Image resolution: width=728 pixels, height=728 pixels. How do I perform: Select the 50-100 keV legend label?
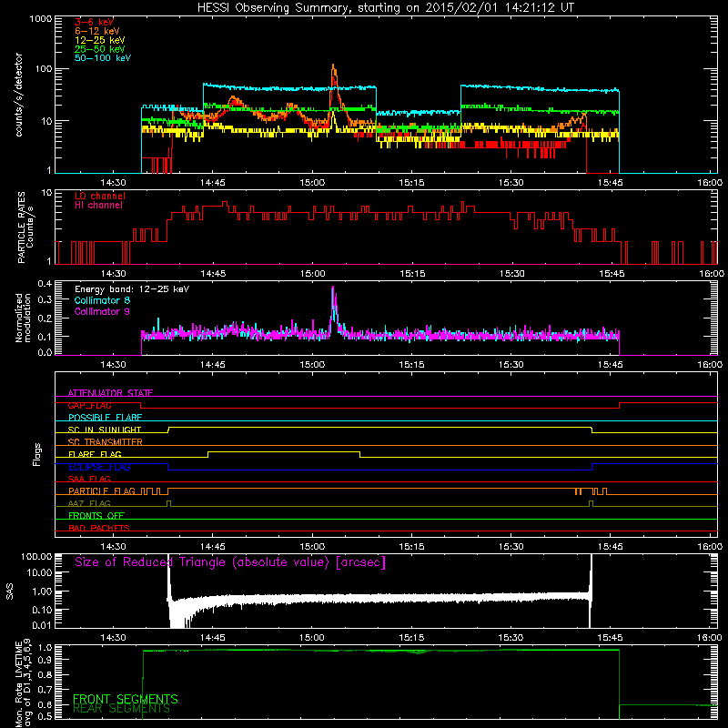(103, 58)
